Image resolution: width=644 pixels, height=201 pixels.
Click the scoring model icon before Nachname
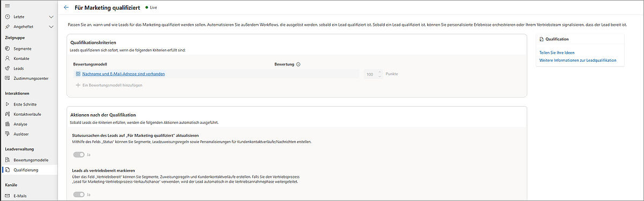click(x=78, y=73)
